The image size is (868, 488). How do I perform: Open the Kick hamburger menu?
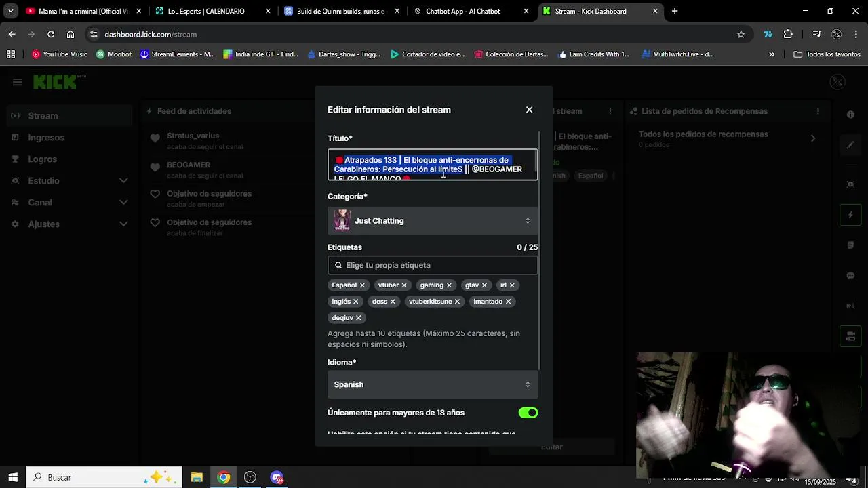[x=17, y=82]
